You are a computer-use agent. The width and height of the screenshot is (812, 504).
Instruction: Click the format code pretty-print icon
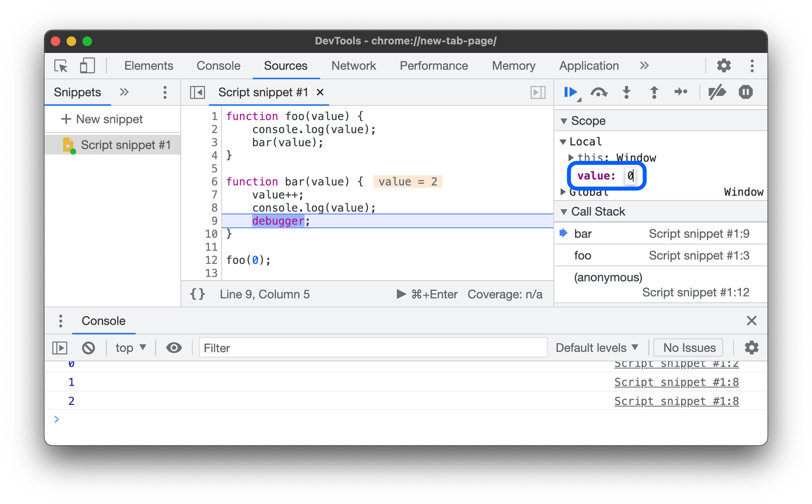pos(199,294)
